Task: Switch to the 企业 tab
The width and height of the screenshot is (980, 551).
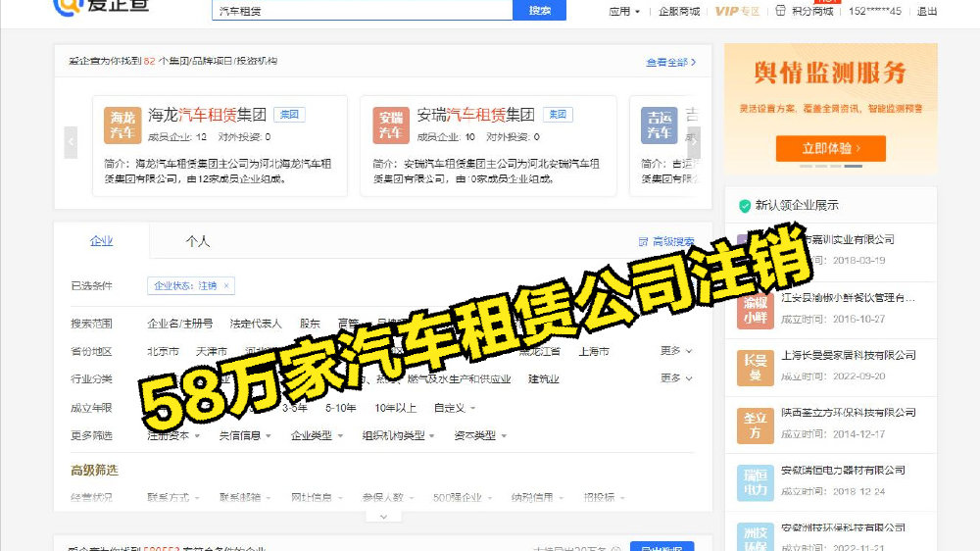Action: (x=101, y=241)
